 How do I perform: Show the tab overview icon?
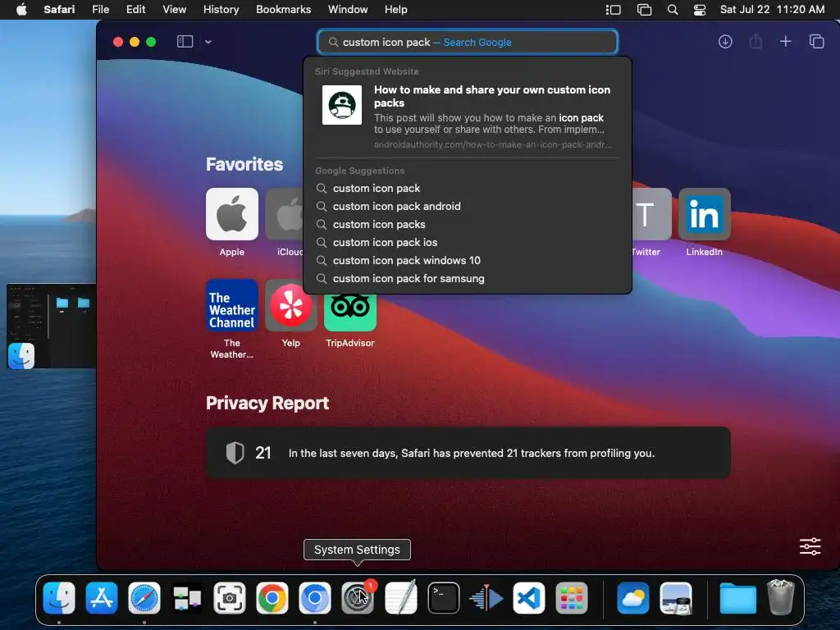[816, 41]
